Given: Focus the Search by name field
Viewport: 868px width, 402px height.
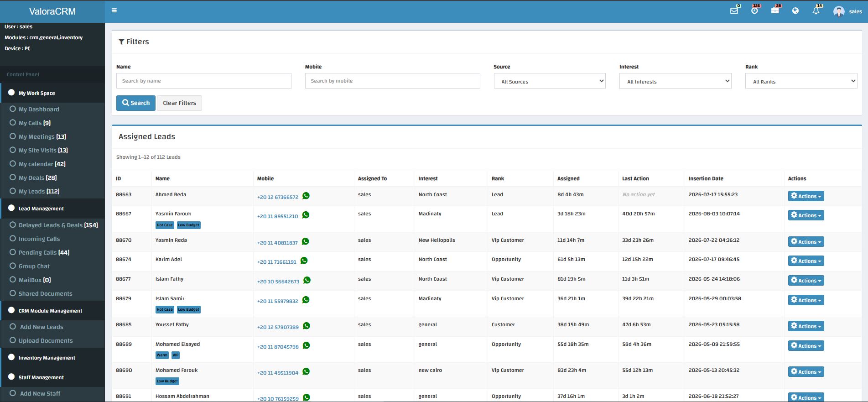Looking at the screenshot, I should tap(204, 81).
